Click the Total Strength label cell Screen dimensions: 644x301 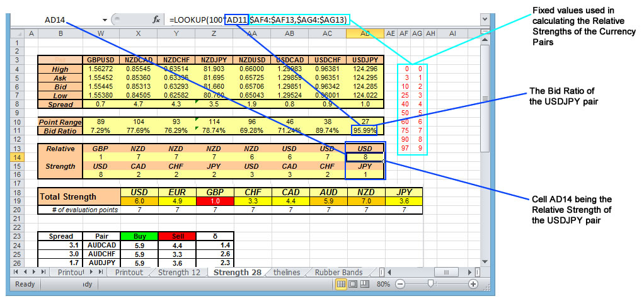coord(79,196)
